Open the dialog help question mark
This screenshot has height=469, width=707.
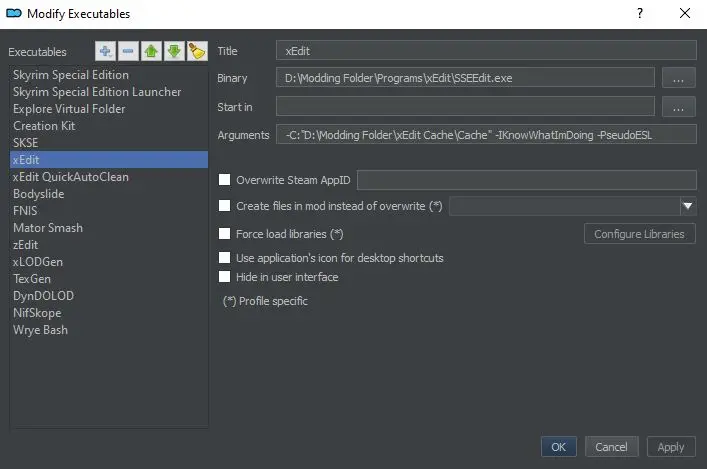[639, 14]
